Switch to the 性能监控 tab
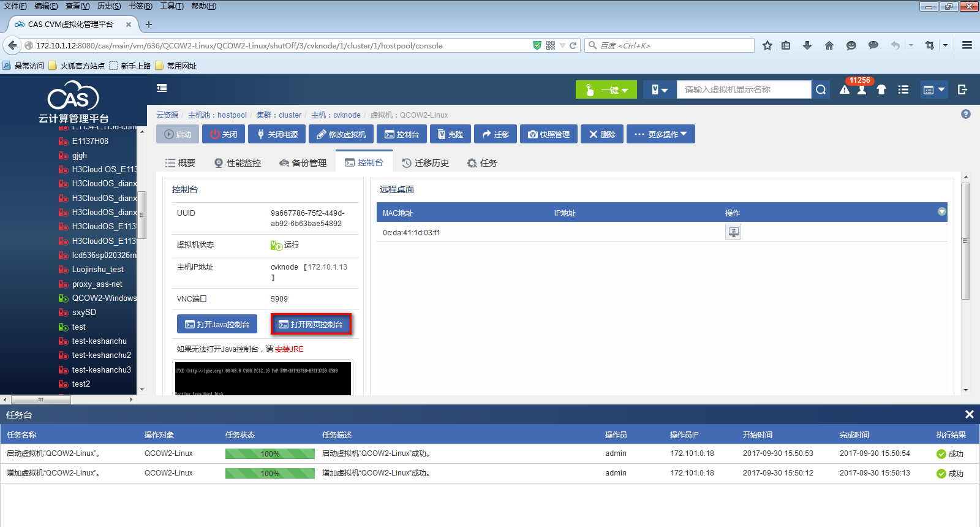Screen dimensions: 980x527 238,163
